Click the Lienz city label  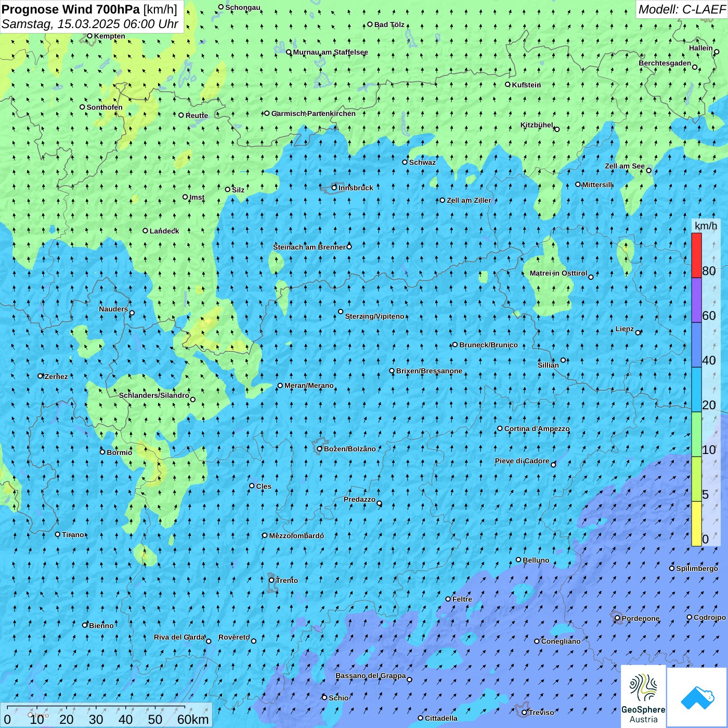(625, 329)
